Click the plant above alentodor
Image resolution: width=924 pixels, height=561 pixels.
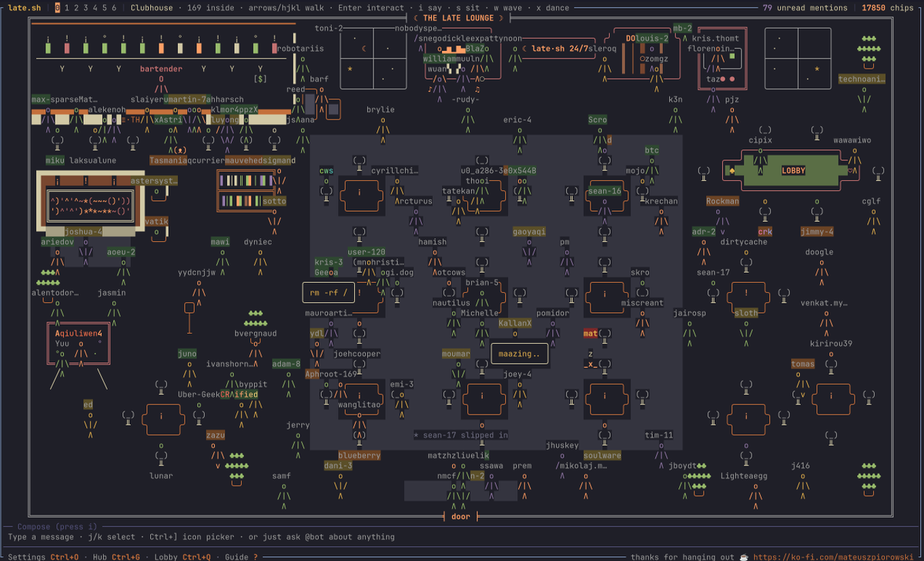pos(49,277)
